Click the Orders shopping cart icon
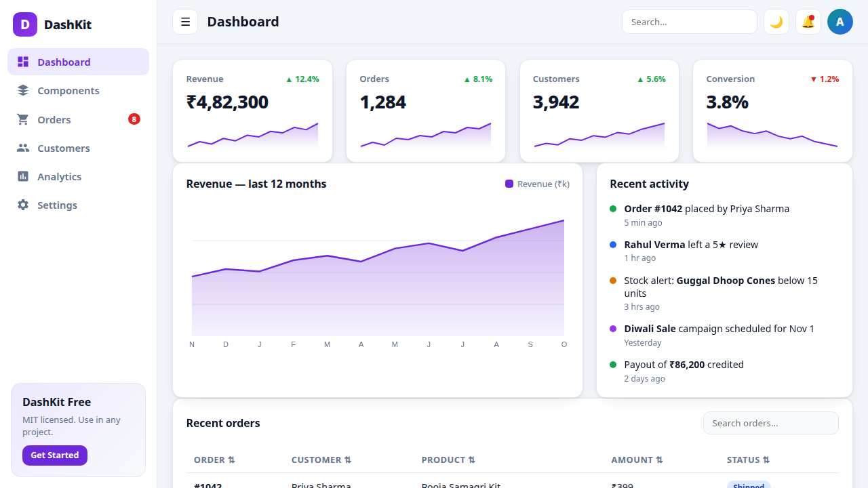Viewport: 868px width, 488px height. click(23, 119)
